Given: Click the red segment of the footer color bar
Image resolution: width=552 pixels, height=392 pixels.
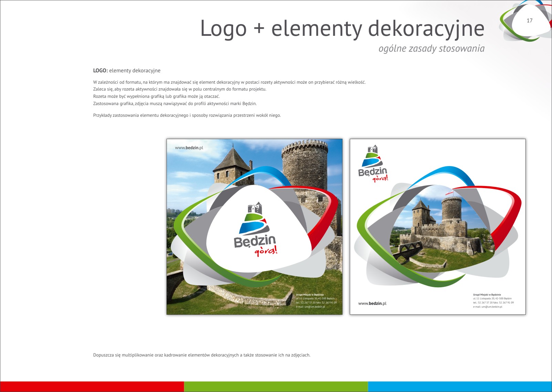Looking at the screenshot, I should pyautogui.click(x=92, y=386).
